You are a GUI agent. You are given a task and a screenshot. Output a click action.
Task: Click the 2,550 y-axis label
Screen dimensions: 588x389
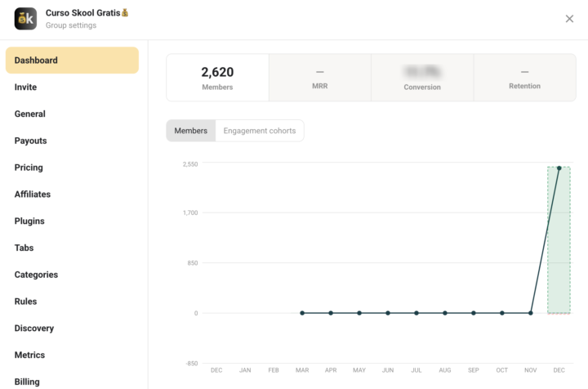coord(190,164)
